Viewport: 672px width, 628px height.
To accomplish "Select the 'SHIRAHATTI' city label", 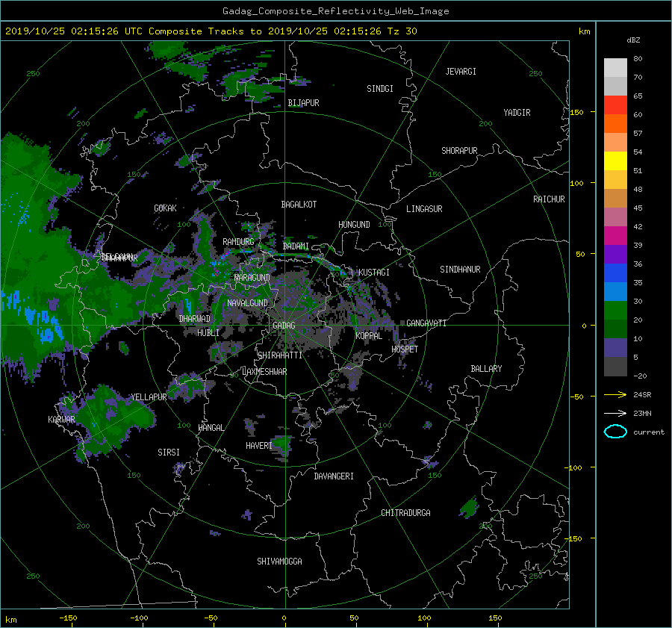I will point(280,355).
